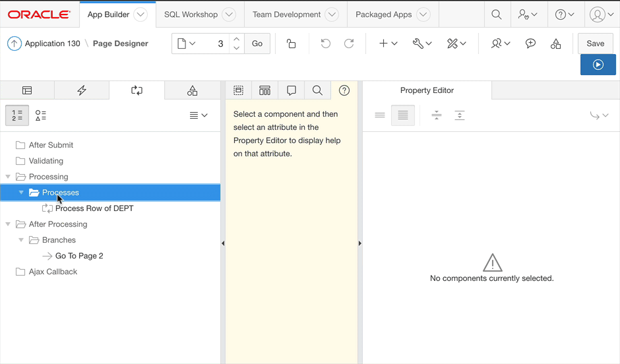This screenshot has width=620, height=364.
Task: Click the Oracle logo
Action: (x=39, y=15)
